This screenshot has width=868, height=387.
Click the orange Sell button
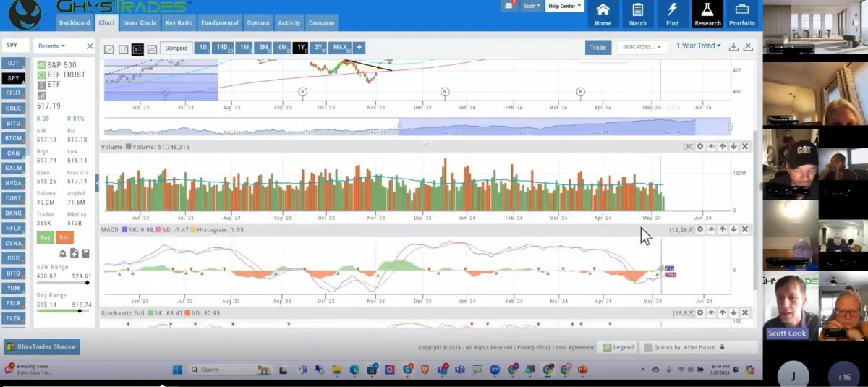point(64,237)
